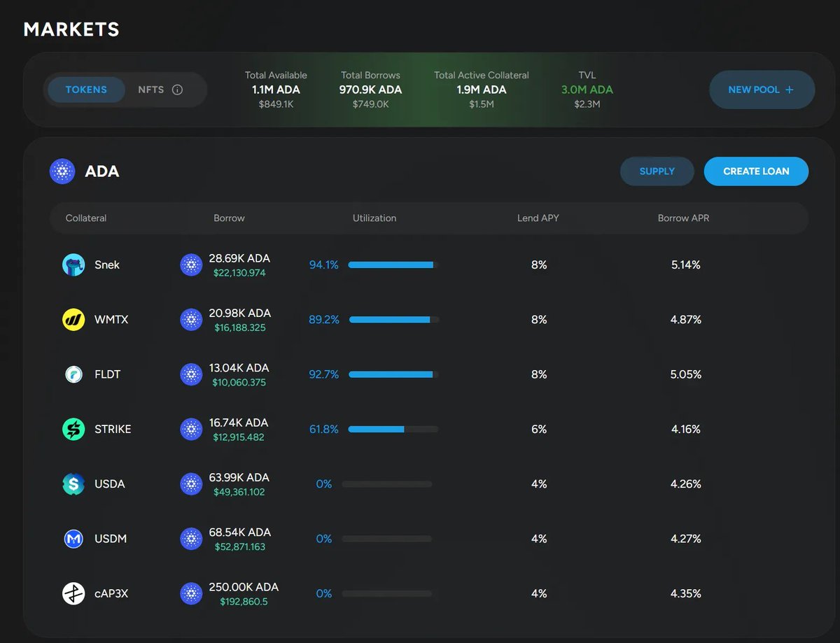Screen dimensions: 840x643
Task: Click the $192,860.5 value in cAP3X row
Action: point(244,602)
